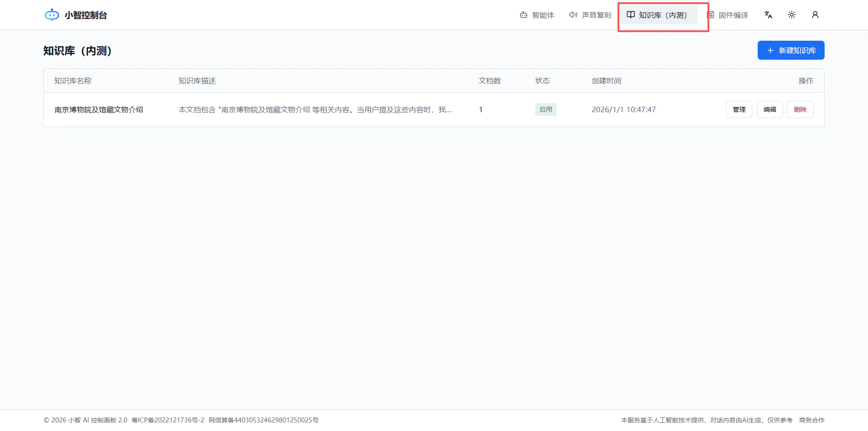Screen dimensions: 868x431
Task: Click 编辑 for 南京博物院 knowledge base
Action: point(770,109)
